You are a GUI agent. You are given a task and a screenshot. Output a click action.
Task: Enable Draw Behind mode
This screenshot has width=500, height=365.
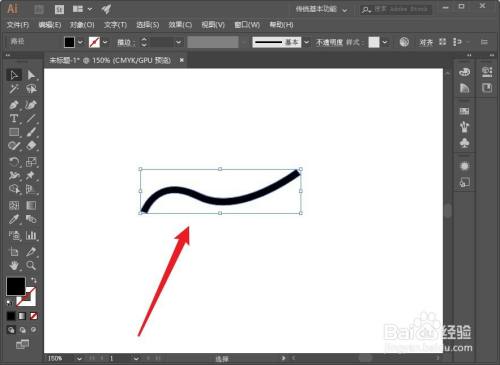pyautogui.click(x=22, y=330)
